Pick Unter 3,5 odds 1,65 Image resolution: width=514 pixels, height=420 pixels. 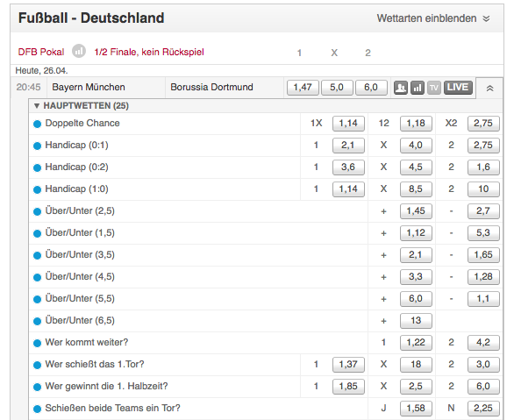[x=483, y=255]
